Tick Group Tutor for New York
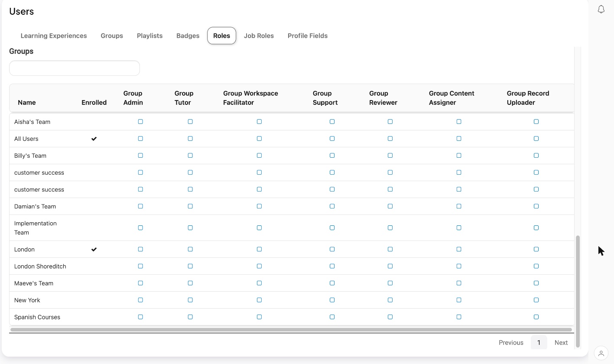Screen dimensions: 614x364 point(190,300)
